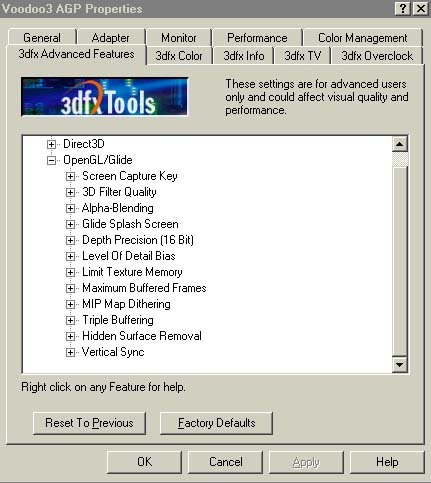
Task: Open the Performance tab
Action: click(257, 38)
